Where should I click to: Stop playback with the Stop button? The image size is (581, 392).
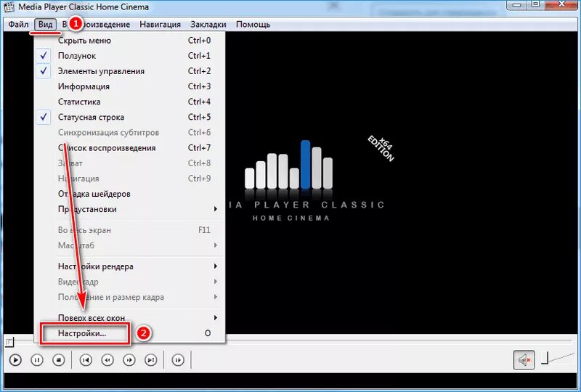click(59, 360)
